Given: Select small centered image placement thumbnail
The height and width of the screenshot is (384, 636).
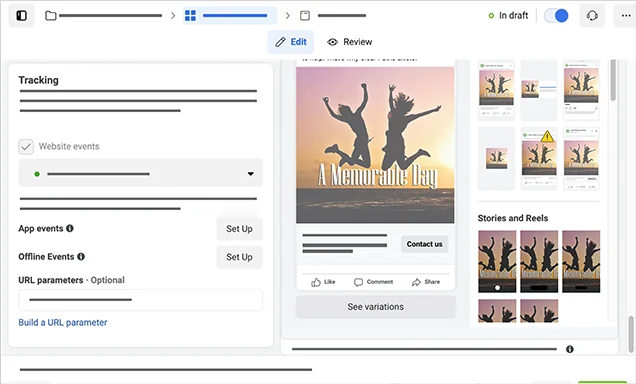Looking at the screenshot, I should (496, 159).
